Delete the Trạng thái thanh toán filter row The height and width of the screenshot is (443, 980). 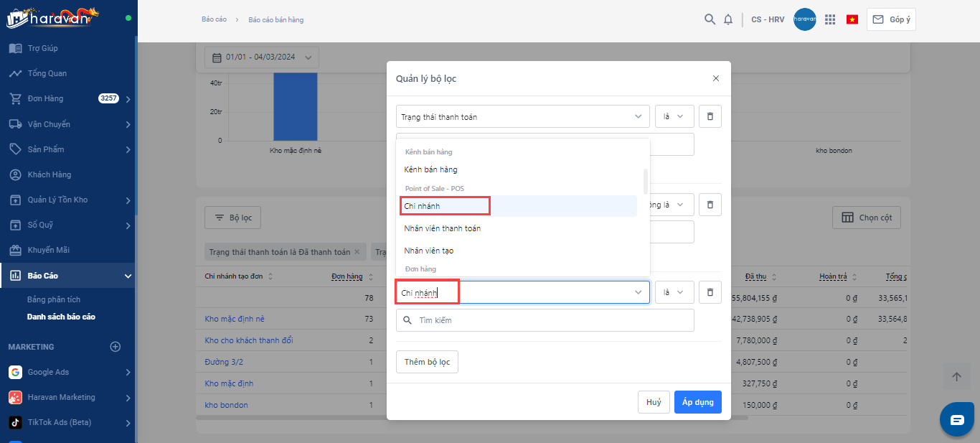coord(710,116)
